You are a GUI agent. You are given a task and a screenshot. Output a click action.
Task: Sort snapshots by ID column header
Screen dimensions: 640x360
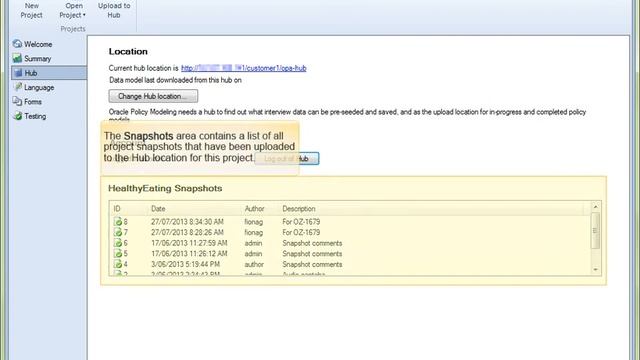[117, 209]
